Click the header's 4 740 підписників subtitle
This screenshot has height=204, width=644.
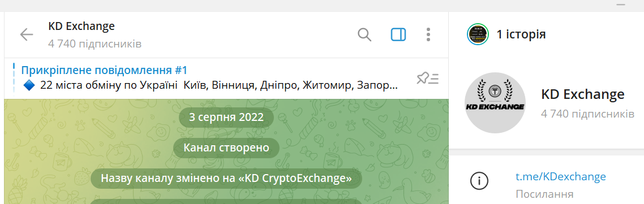point(95,44)
